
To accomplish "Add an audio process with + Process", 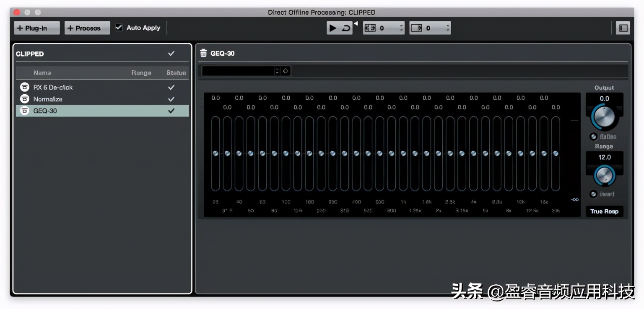I will coord(87,28).
